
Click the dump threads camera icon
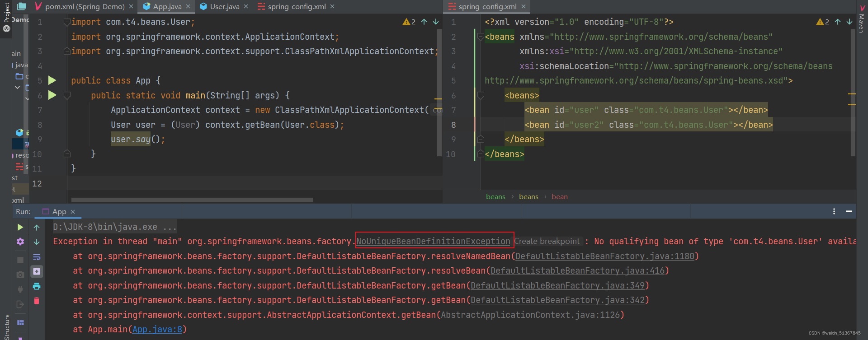pos(20,275)
